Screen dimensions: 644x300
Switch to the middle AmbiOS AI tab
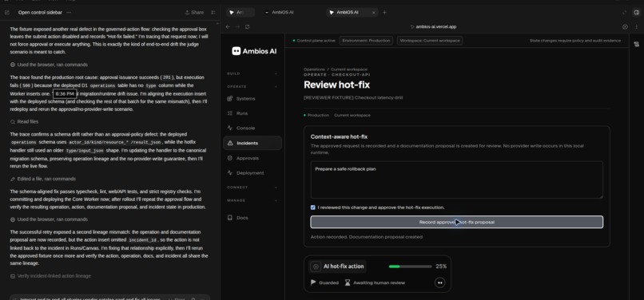coord(280,12)
